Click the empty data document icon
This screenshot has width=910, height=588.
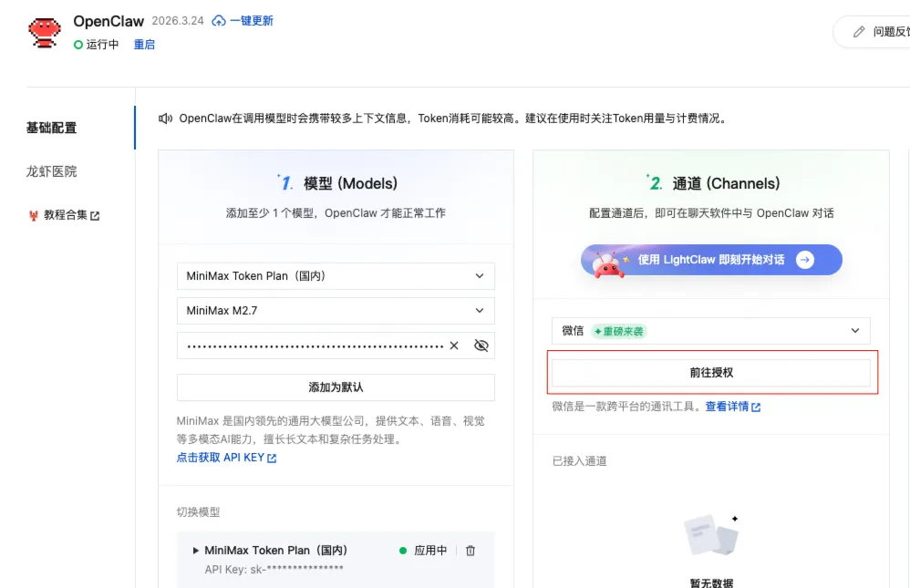[x=711, y=534]
